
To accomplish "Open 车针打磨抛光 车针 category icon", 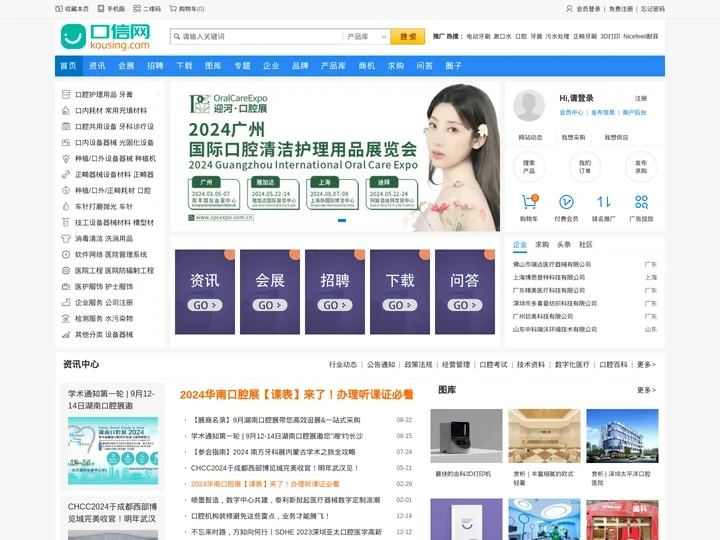I will 66,207.
